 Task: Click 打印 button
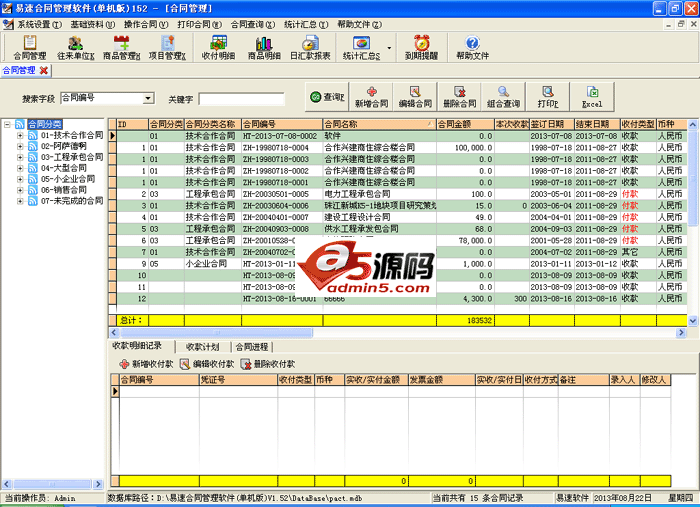pyautogui.click(x=548, y=97)
